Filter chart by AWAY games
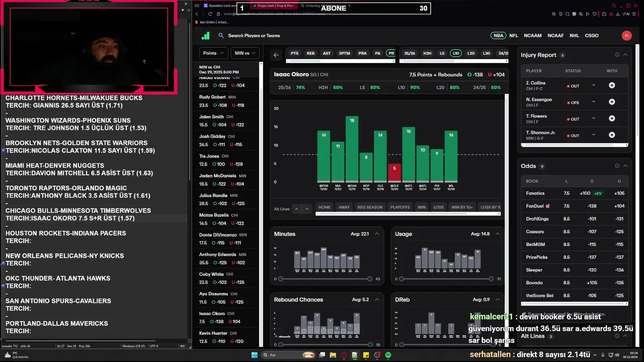644x362 pixels. 344,207
